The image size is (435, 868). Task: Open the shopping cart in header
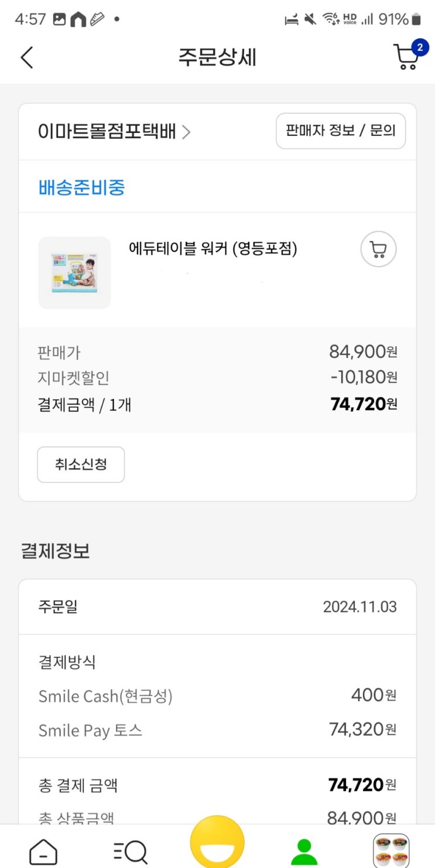click(407, 57)
